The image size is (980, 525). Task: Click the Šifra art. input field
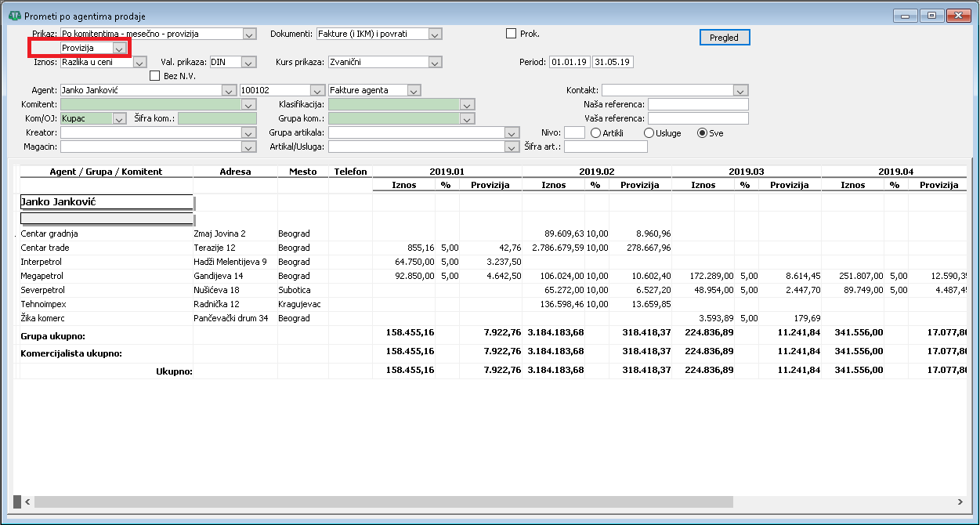tap(606, 147)
